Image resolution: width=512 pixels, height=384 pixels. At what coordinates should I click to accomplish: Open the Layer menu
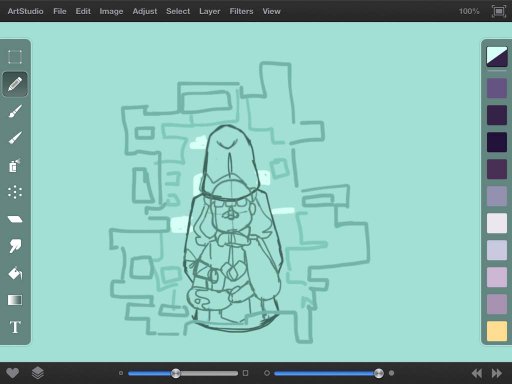pyautogui.click(x=210, y=11)
